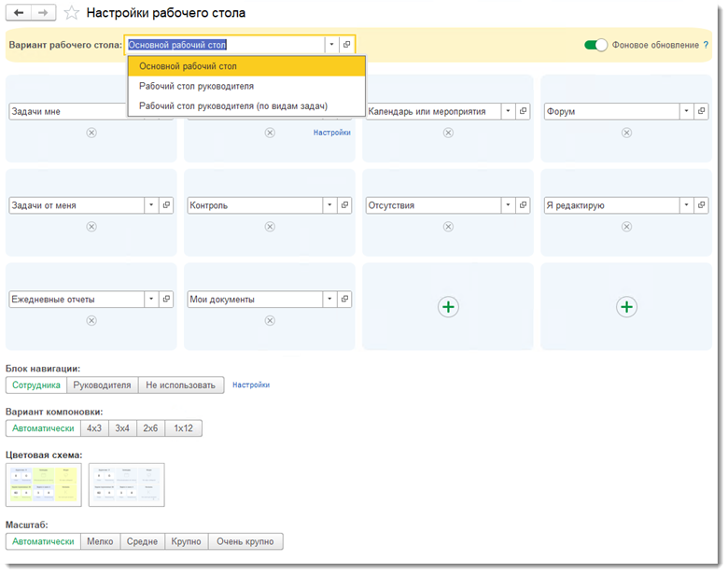This screenshot has height=574, width=728.
Task: Select the yellow-green color scheme thumbnail
Action: coord(44,485)
